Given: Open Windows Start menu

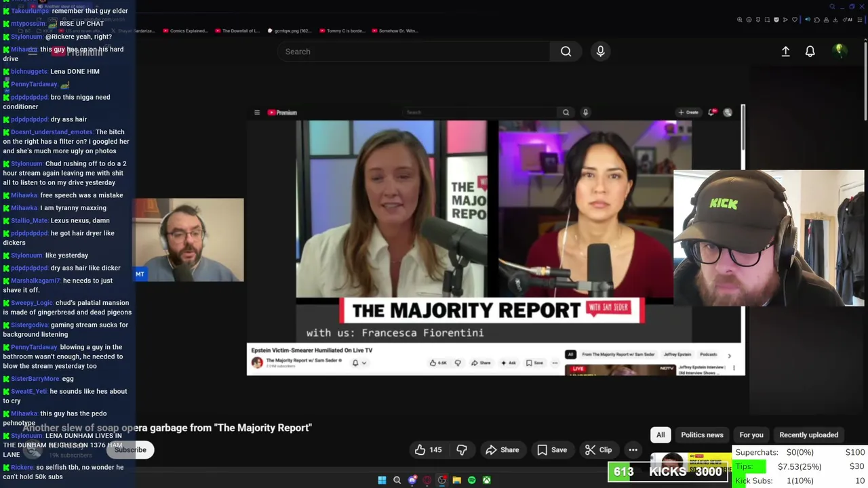Looking at the screenshot, I should coord(382,480).
